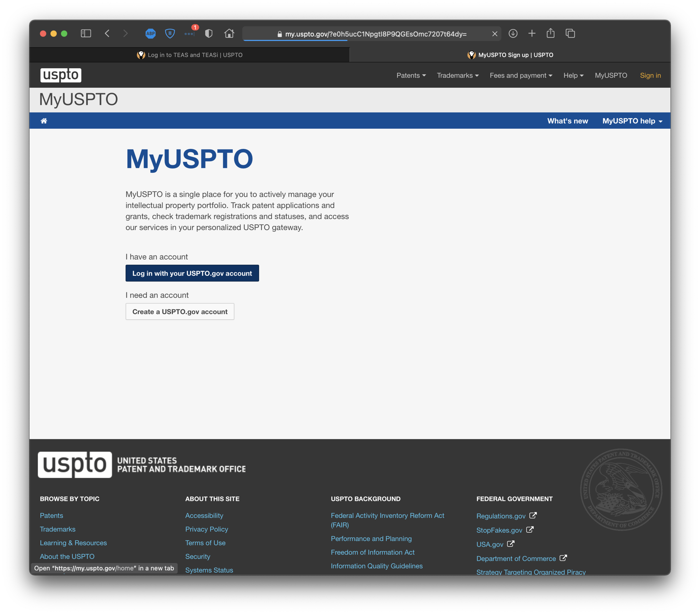Open the Privacy Policy link

tap(207, 529)
